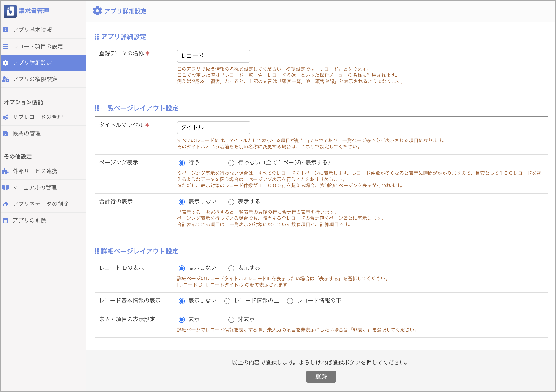Image resolution: width=556 pixels, height=392 pixels.
Task: Click the タイトルのラベル input field
Action: coord(213,127)
